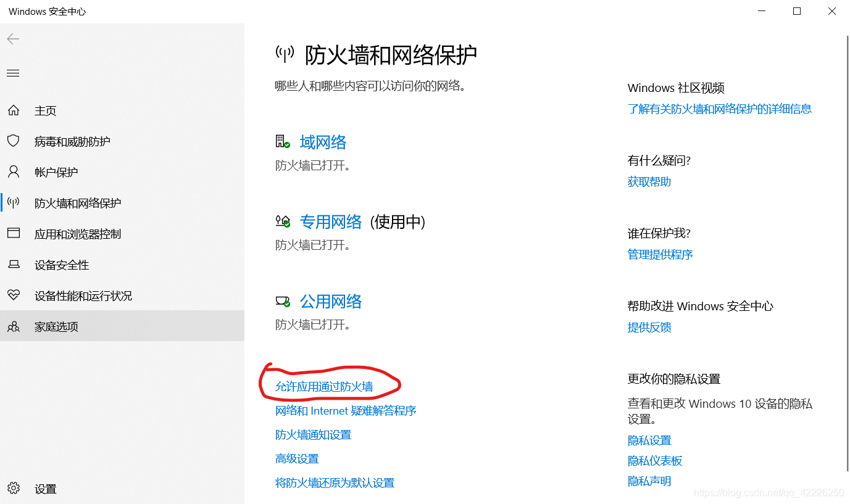The image size is (850, 504).
Task: Maximize the Windows 安全中心 window
Action: tap(796, 11)
